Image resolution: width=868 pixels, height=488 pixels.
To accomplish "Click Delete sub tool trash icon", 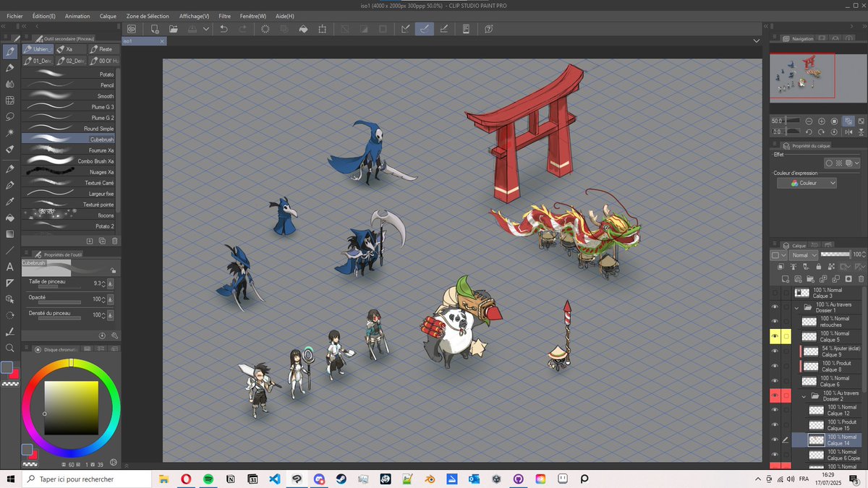I will point(114,241).
